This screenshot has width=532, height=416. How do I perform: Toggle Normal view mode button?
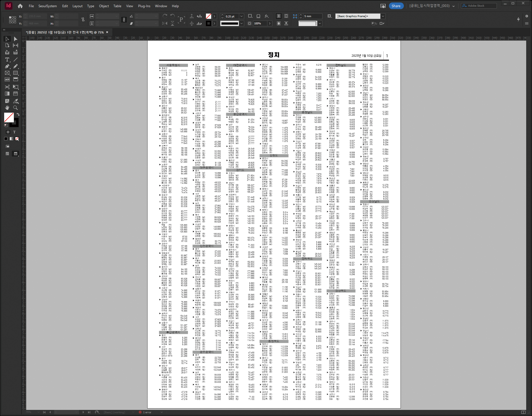click(x=7, y=154)
